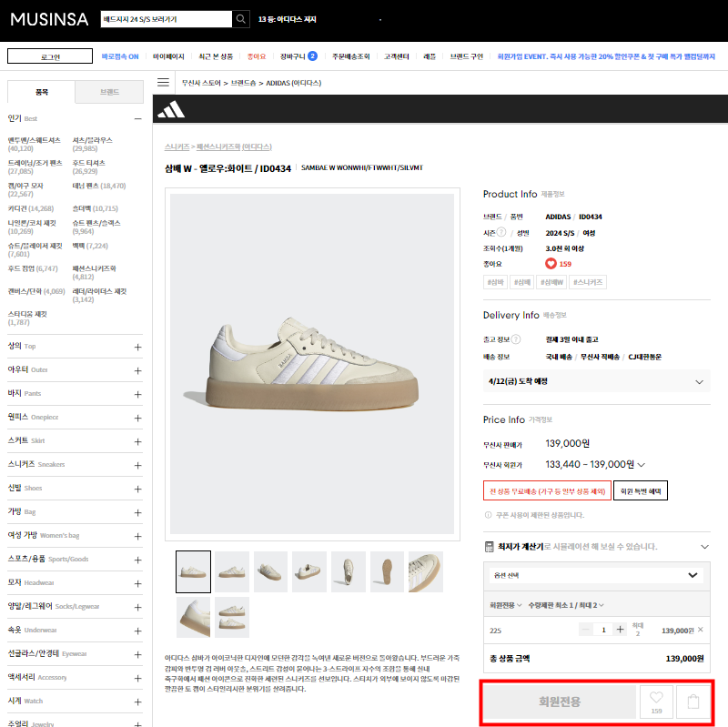Image resolution: width=728 pixels, height=727 pixels.
Task: Click the free shipping notice button
Action: coord(548,490)
